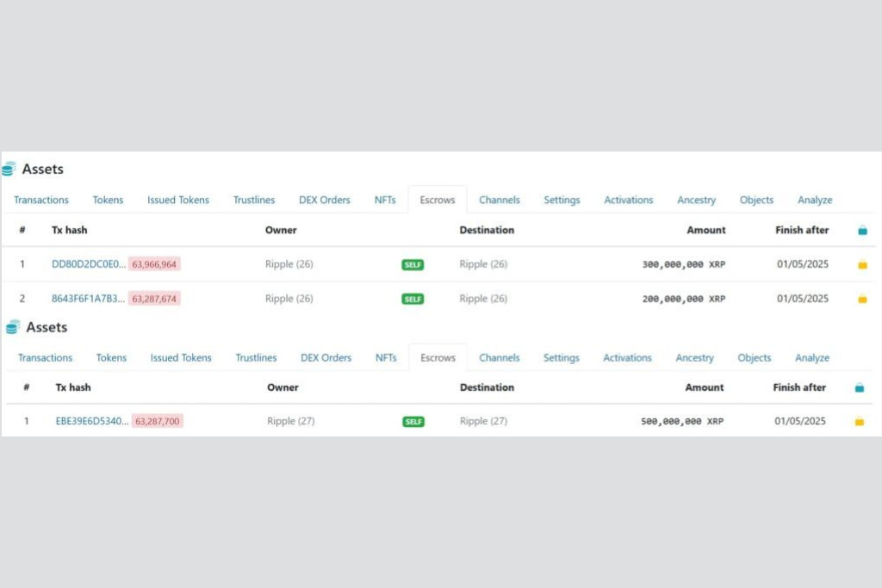Open Tokens tab in upper Assets panel
This screenshot has height=588, width=882.
(x=108, y=200)
